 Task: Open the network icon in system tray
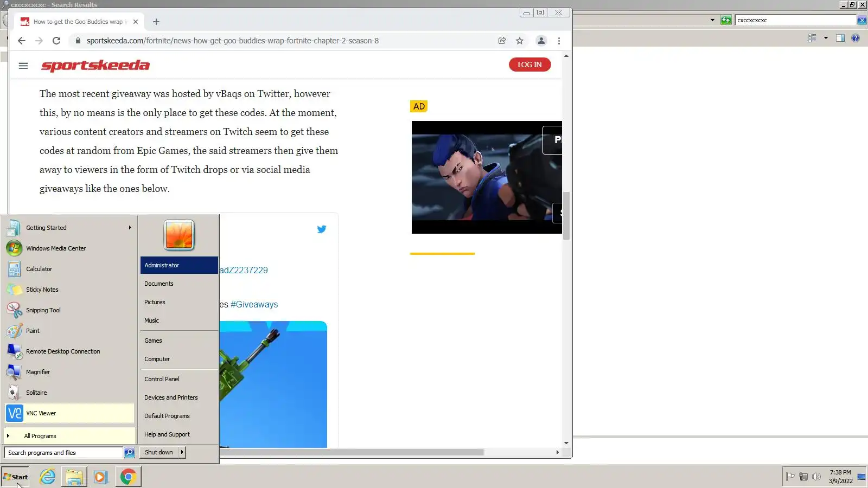[803, 477]
